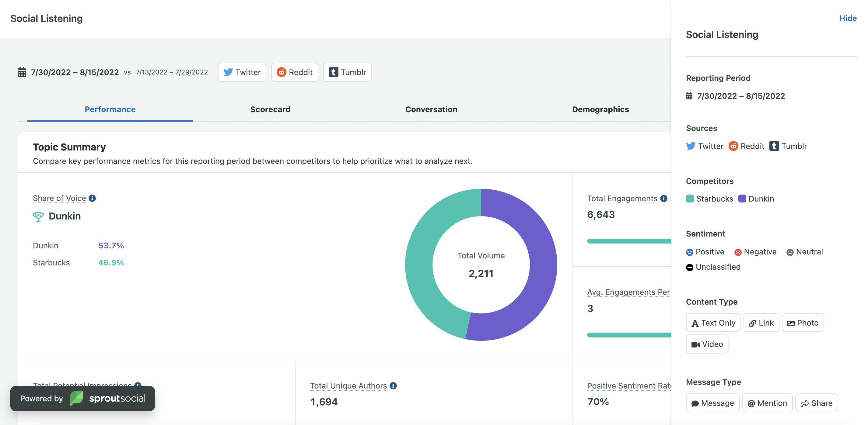Click the Total Volume 2,211 figure
868x425 pixels.
tap(481, 274)
